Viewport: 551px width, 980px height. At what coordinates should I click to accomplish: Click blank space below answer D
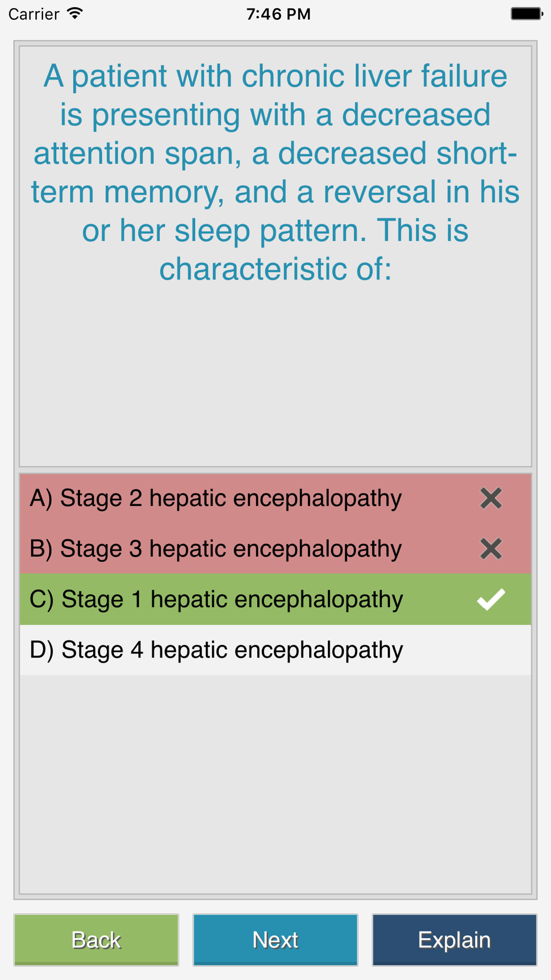pos(275,783)
